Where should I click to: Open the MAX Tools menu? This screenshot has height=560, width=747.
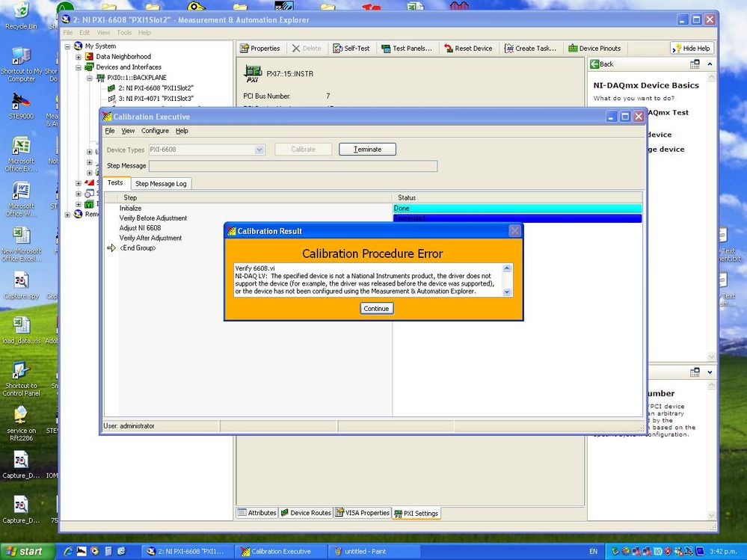point(124,33)
